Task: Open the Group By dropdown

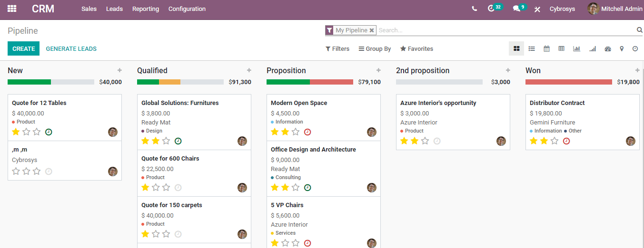Action: [375, 48]
